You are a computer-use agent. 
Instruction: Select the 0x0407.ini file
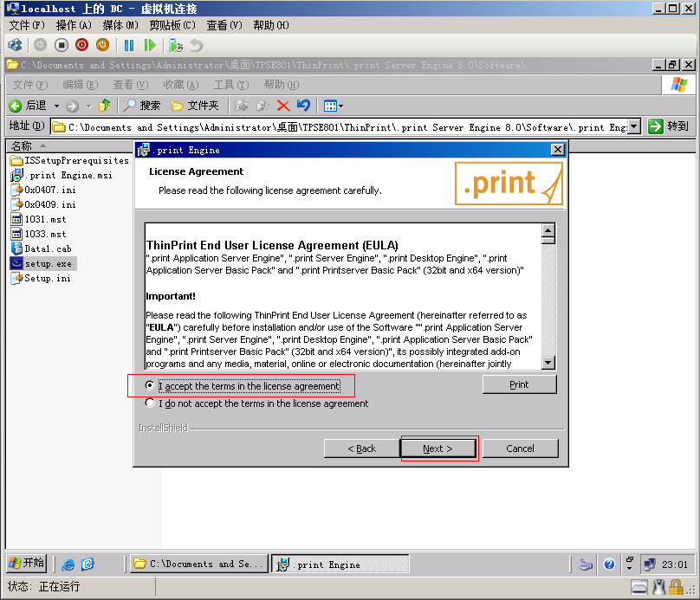click(x=43, y=190)
